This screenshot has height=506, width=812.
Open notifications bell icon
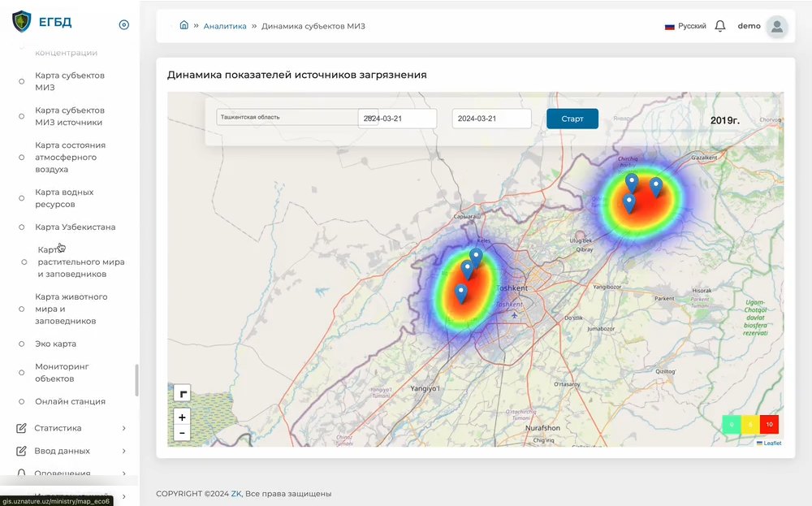click(x=719, y=26)
